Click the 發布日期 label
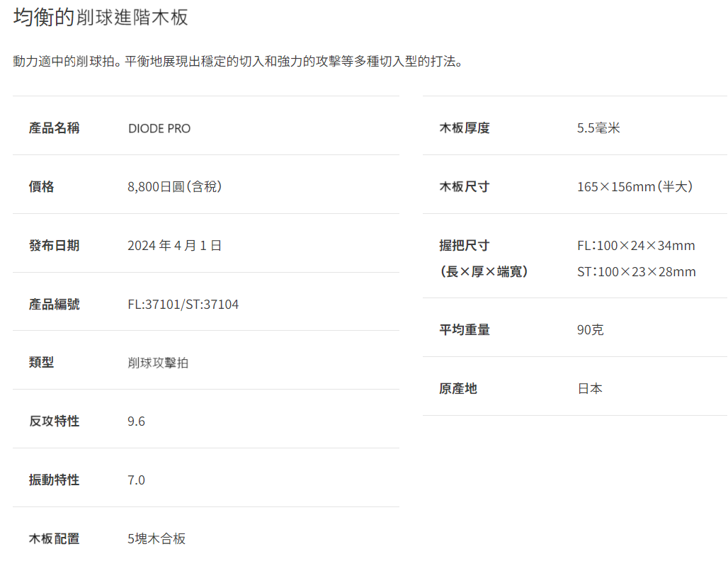The width and height of the screenshot is (728, 561). (54, 245)
